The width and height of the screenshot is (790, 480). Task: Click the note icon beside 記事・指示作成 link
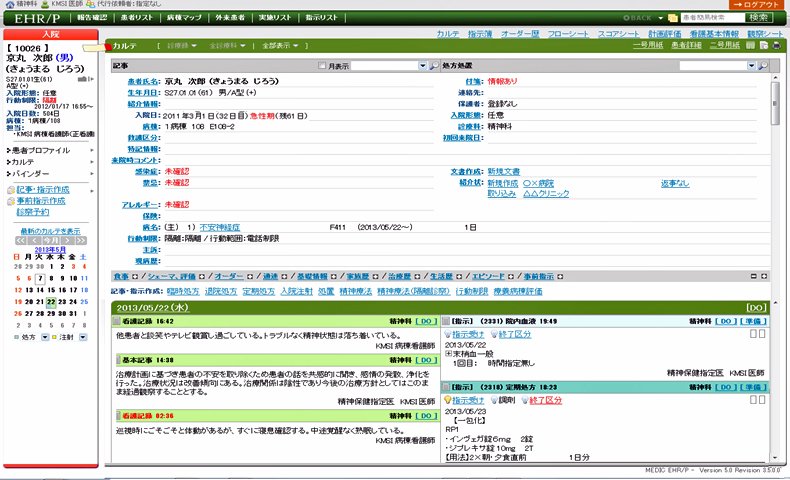pyautogui.click(x=11, y=190)
